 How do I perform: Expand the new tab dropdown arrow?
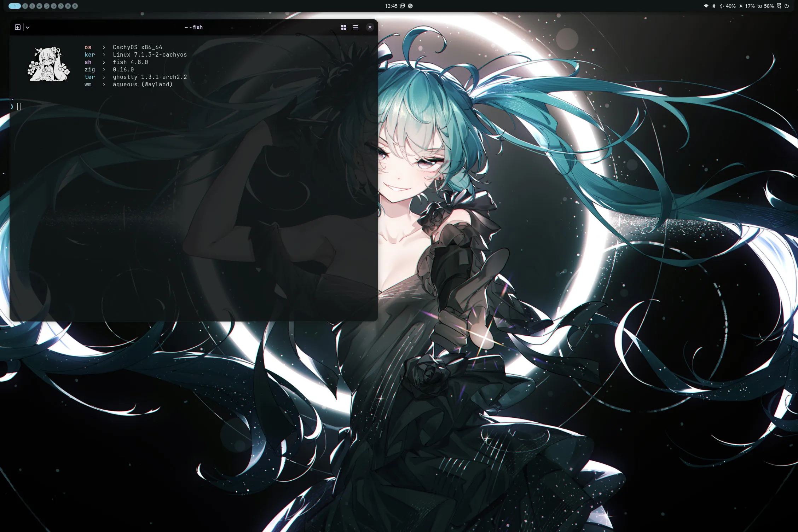28,27
